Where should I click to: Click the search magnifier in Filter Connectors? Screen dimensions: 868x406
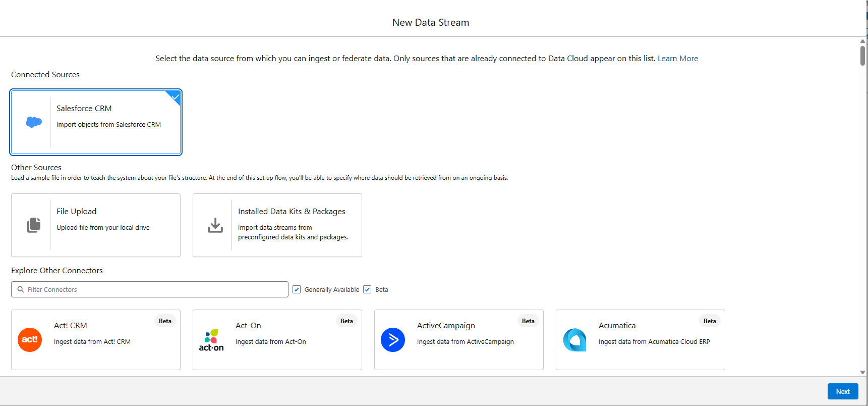[x=21, y=289]
